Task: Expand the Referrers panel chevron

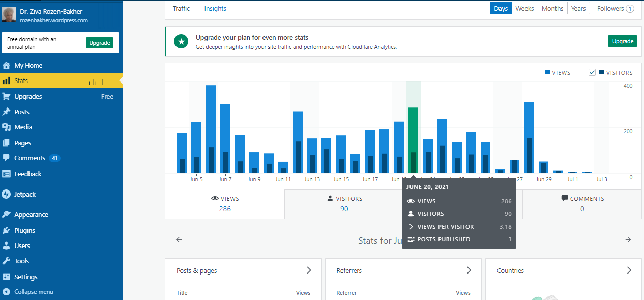Action: (469, 270)
